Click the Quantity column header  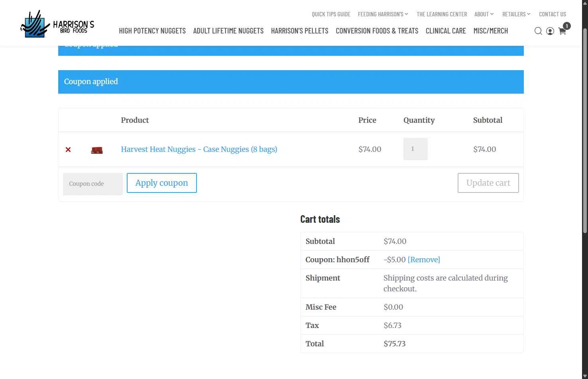pyautogui.click(x=419, y=120)
